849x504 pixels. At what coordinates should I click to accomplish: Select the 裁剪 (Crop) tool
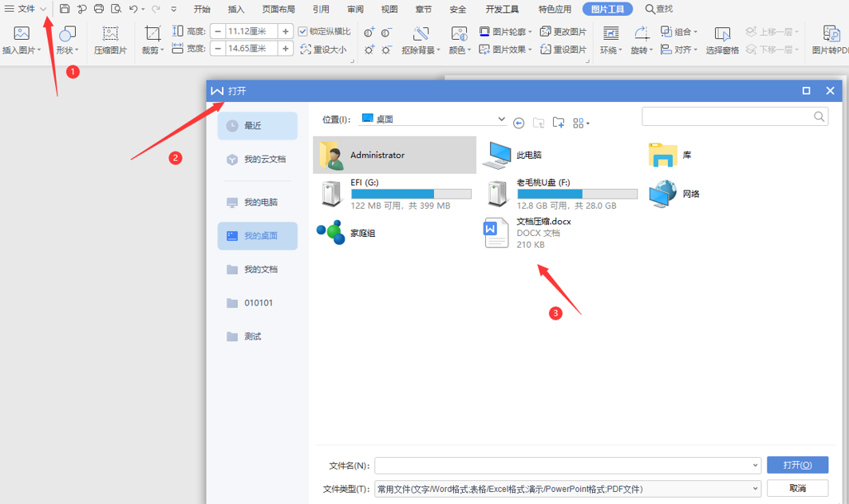[x=152, y=33]
